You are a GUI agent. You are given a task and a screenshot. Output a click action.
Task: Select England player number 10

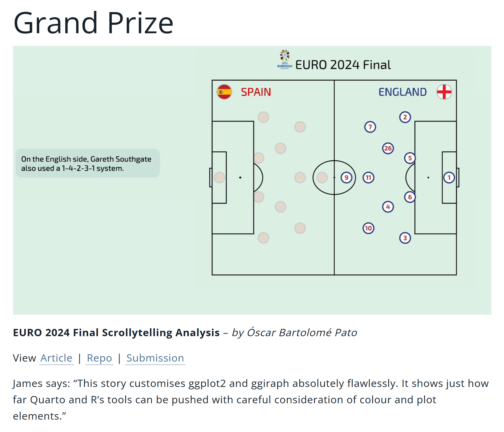[368, 228]
